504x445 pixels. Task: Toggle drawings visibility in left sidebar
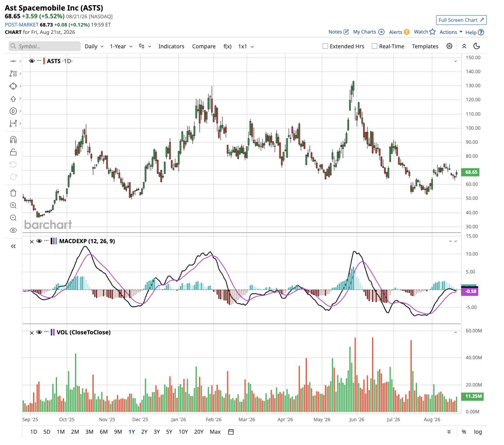pyautogui.click(x=13, y=230)
